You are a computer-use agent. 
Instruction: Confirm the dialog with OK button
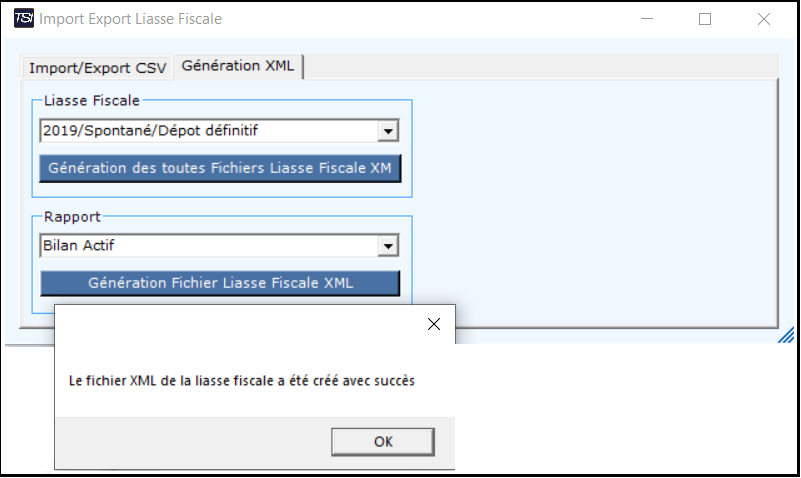coord(383,442)
